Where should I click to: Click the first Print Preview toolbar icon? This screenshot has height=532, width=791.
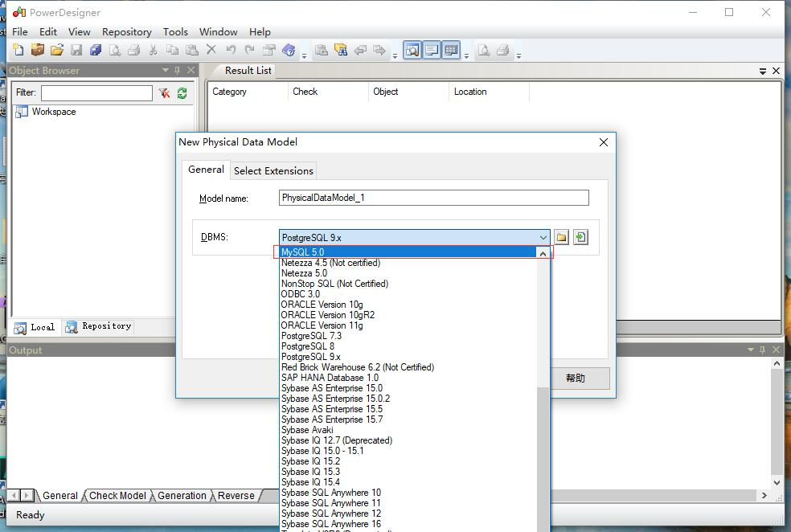(115, 50)
